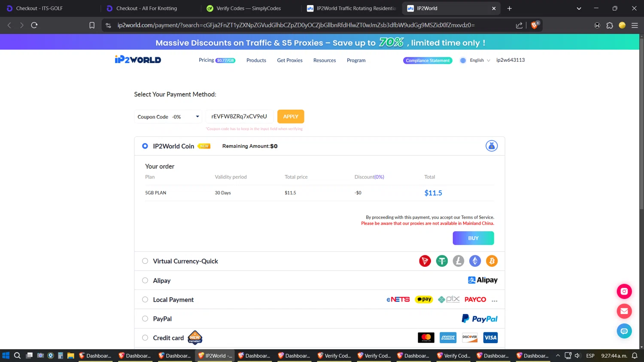Image resolution: width=644 pixels, height=362 pixels.
Task: Click the Discover card icon
Action: click(470, 338)
